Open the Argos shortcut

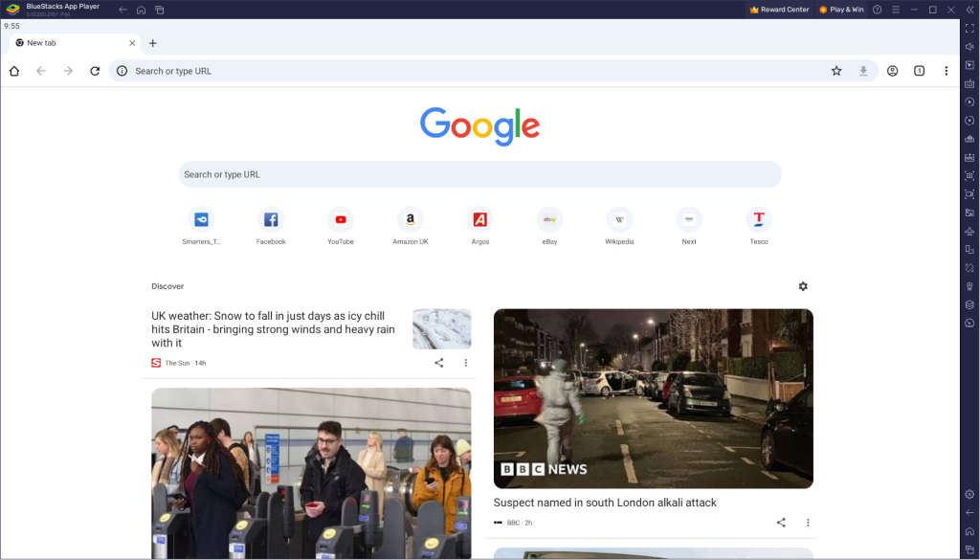(480, 226)
